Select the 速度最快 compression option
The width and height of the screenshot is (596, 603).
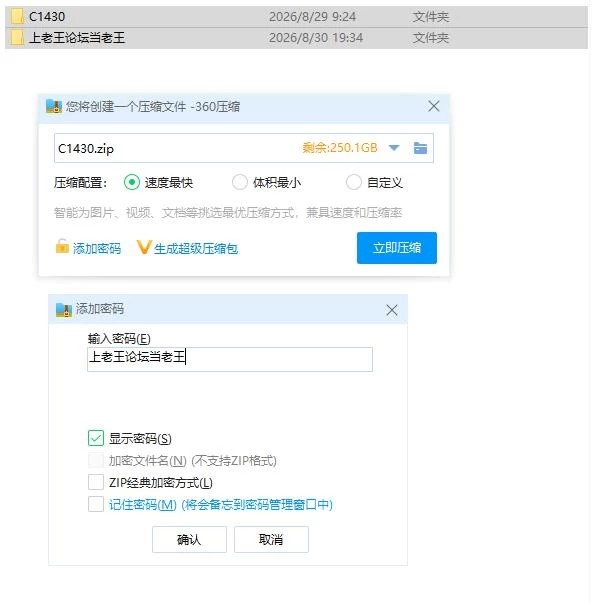[x=132, y=182]
